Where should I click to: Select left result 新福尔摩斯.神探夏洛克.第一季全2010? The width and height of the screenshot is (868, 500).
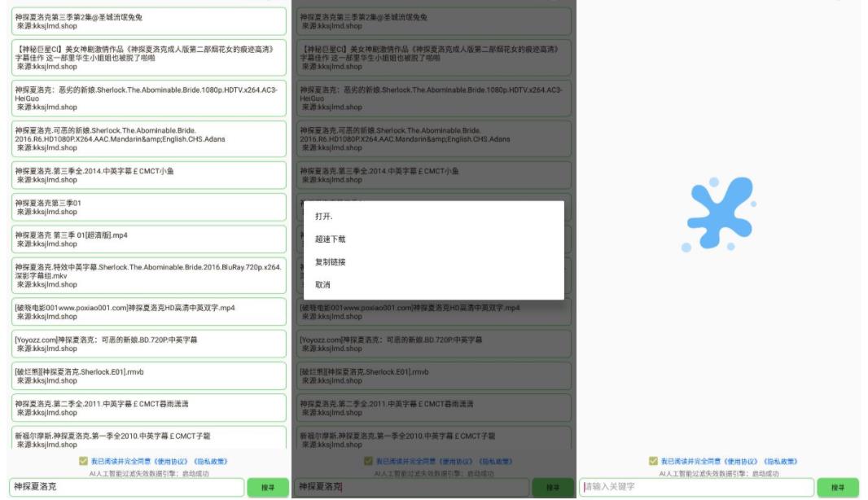[x=148, y=439]
